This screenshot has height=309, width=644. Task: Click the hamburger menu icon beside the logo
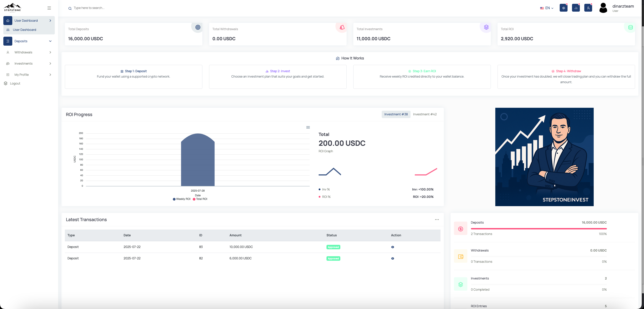tap(49, 8)
